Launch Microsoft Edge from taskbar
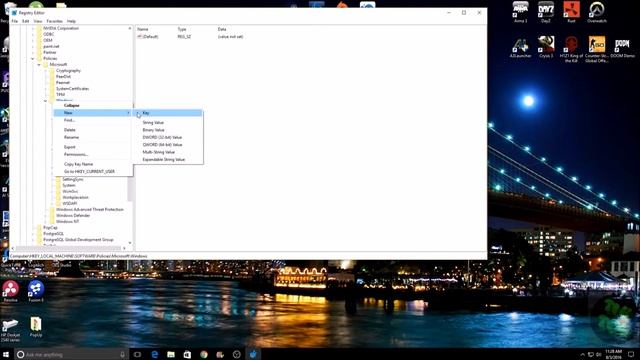Image resolution: width=640 pixels, height=360 pixels. click(154, 354)
